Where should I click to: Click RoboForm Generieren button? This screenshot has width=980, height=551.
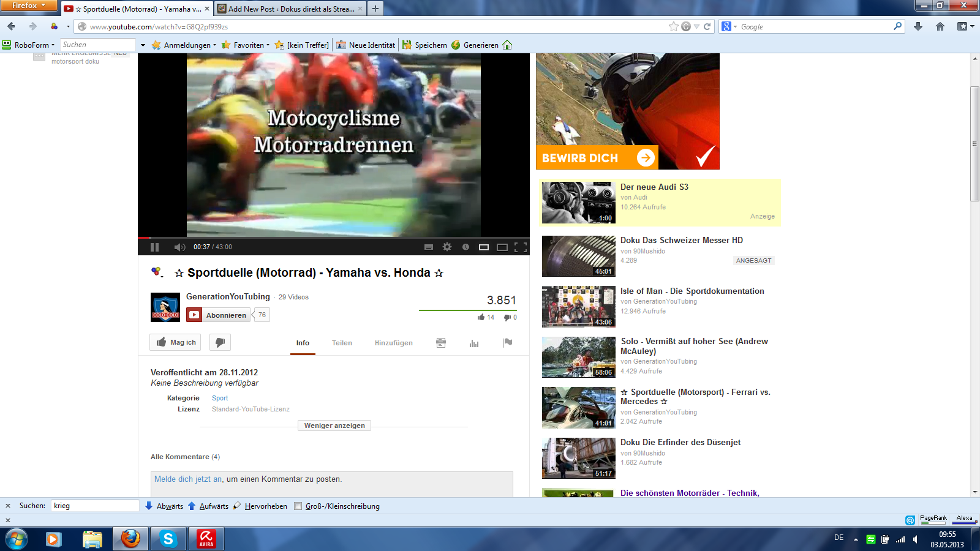(x=475, y=45)
